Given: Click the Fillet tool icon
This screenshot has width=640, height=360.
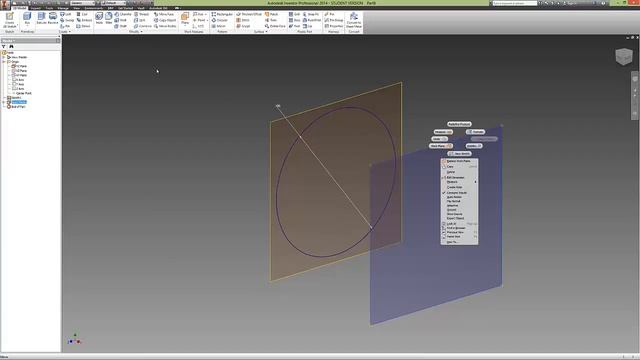Looking at the screenshot, I should 109,18.
